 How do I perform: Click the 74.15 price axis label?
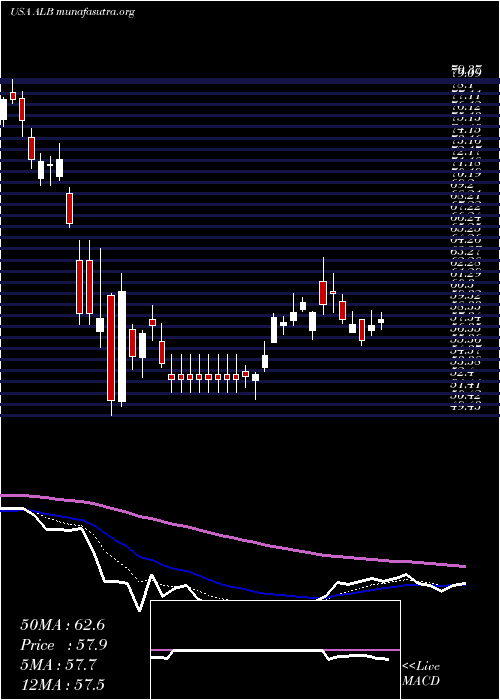pos(466,129)
